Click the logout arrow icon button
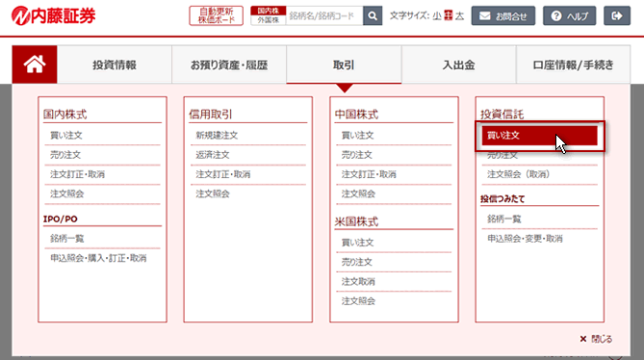 tap(617, 16)
